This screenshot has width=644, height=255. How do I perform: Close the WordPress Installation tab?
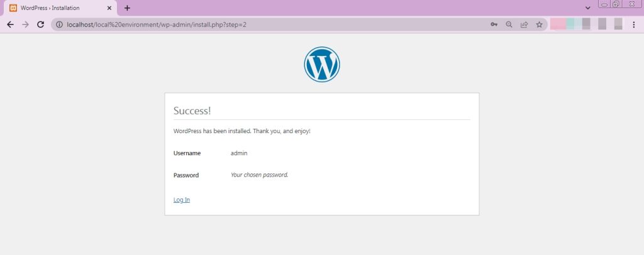(109, 8)
